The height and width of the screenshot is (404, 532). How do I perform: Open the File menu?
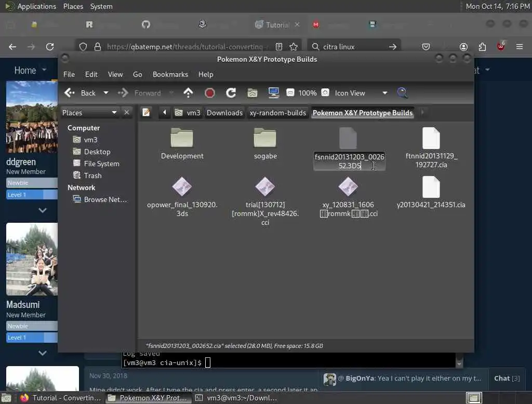pyautogui.click(x=69, y=74)
